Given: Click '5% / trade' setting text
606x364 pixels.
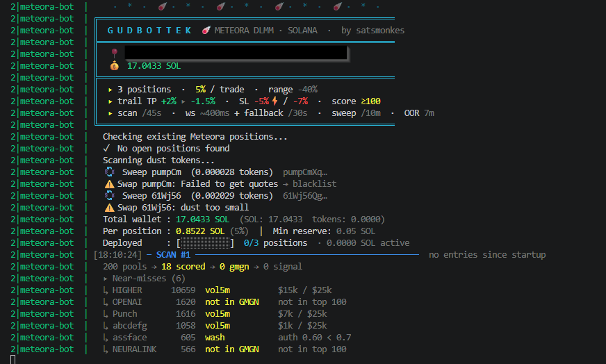Looking at the screenshot, I should [x=220, y=89].
